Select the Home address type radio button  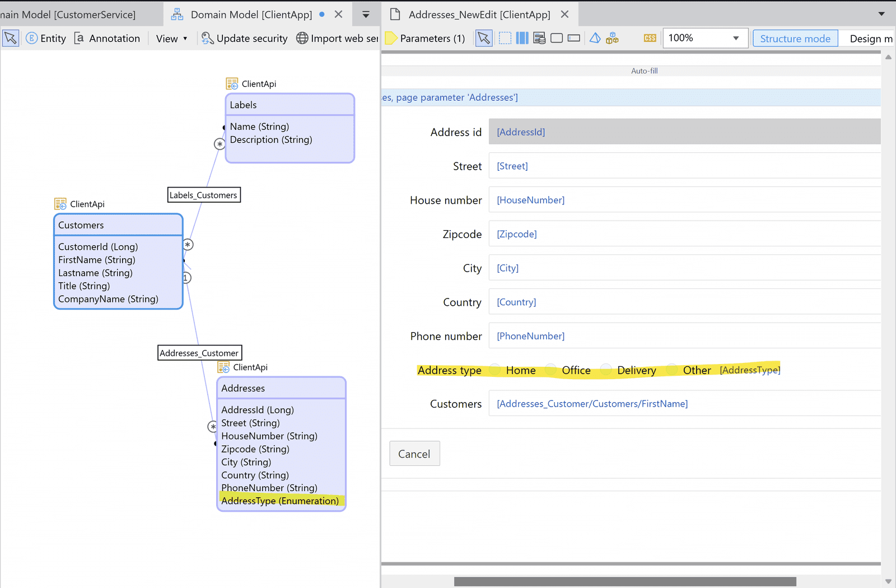pyautogui.click(x=494, y=370)
